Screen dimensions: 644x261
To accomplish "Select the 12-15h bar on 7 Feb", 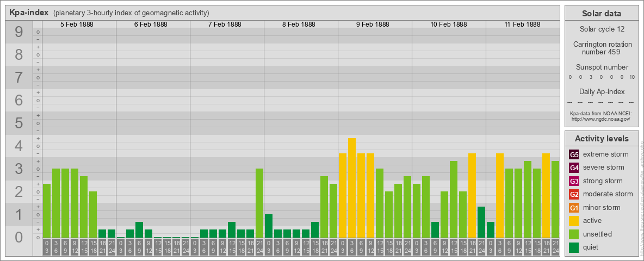I will click(x=232, y=230).
